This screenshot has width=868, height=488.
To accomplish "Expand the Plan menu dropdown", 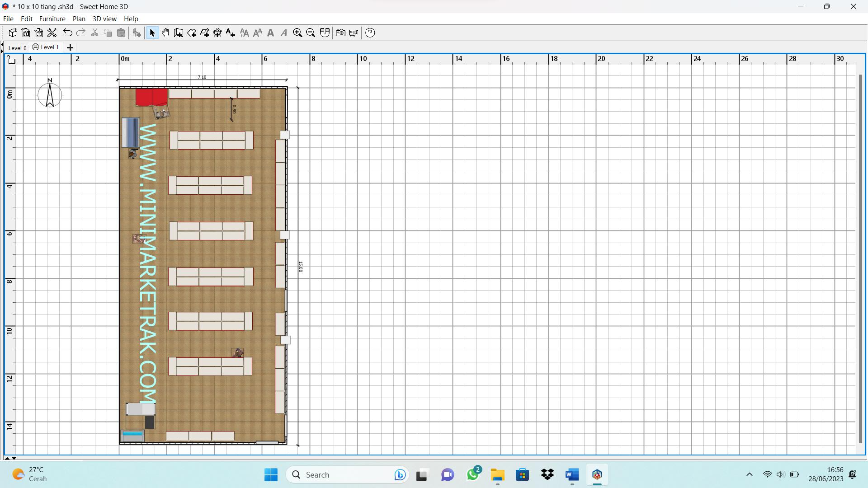I will 78,19.
